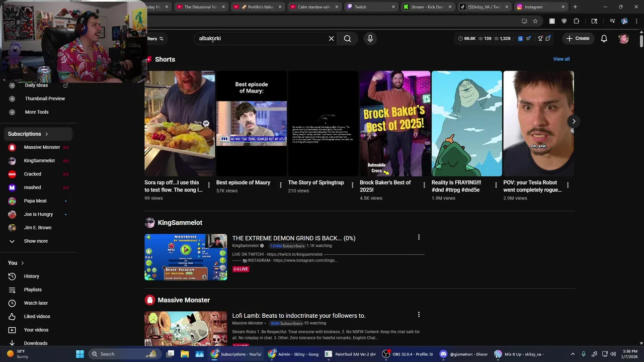Open the You section in sidebar
The width and height of the screenshot is (644, 362).
coord(16,263)
